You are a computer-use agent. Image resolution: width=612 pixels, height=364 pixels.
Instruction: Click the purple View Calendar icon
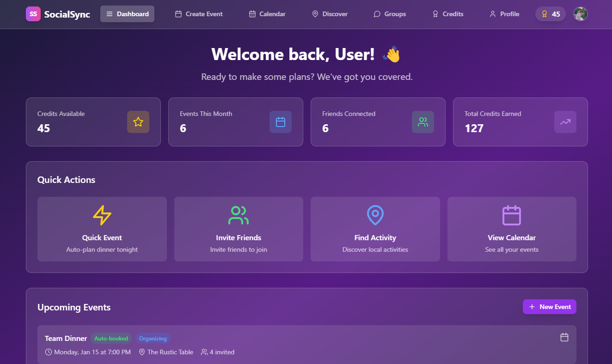pyautogui.click(x=512, y=215)
